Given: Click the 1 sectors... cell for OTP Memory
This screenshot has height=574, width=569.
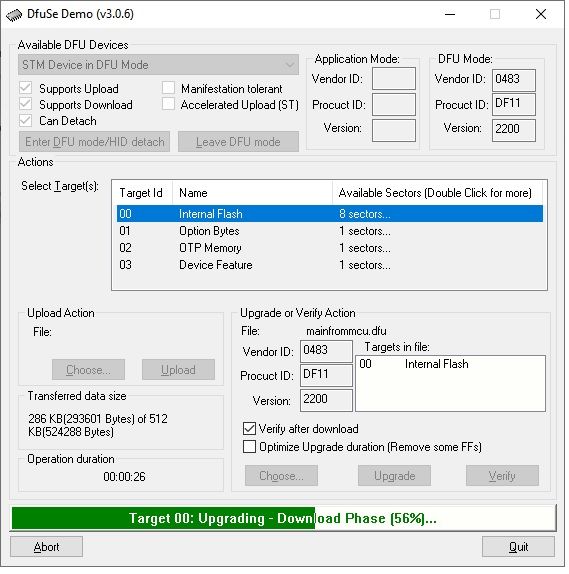Looking at the screenshot, I should [x=365, y=248].
